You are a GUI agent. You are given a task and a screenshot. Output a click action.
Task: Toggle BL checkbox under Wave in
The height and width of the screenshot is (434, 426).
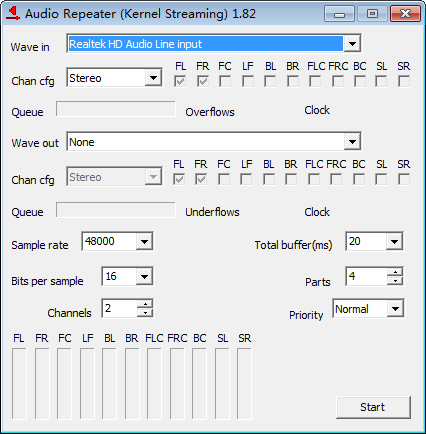coord(270,81)
